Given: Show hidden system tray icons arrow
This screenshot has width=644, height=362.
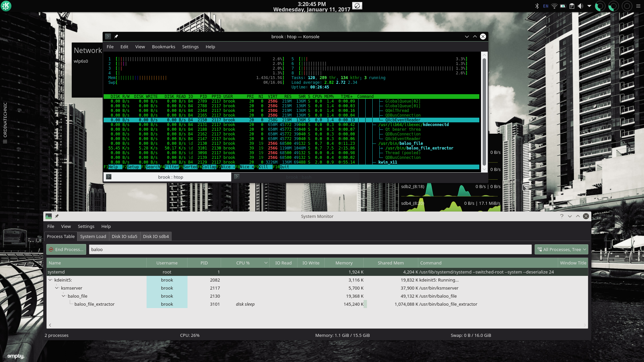Looking at the screenshot, I should tap(589, 6).
